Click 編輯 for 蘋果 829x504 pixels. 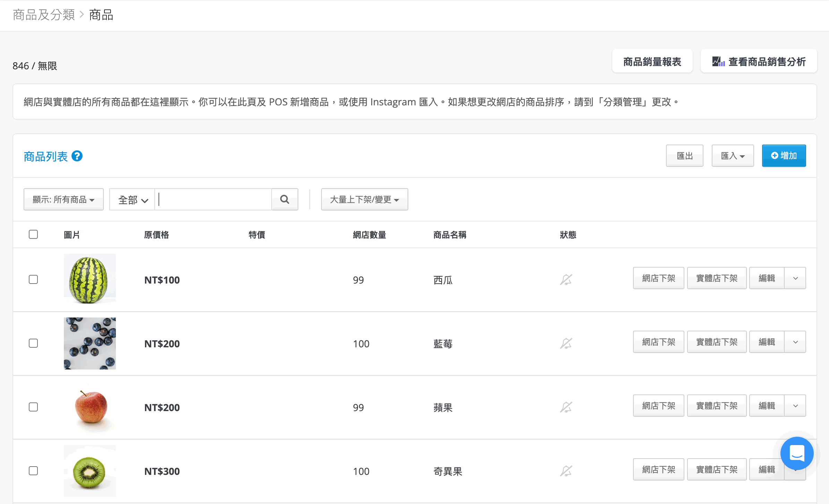767,406
